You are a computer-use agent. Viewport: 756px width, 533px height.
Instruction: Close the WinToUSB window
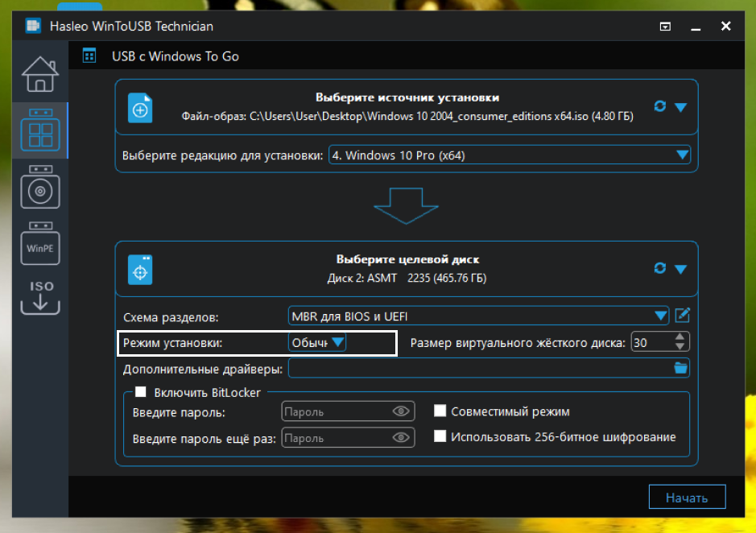pos(725,26)
